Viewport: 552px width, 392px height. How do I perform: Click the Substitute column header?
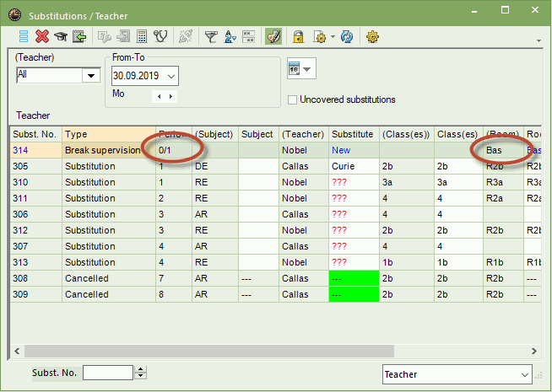click(353, 134)
